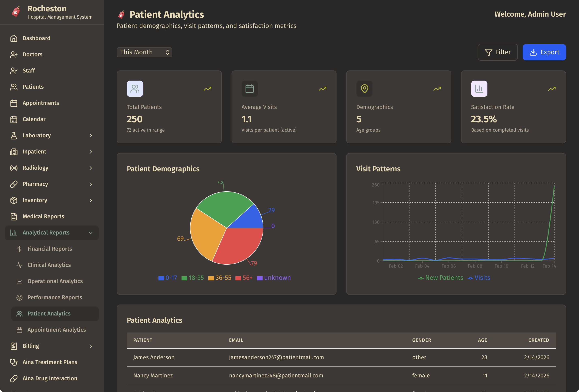This screenshot has height=392, width=579.
Task: Click the Appointments calendar icon
Action: click(x=14, y=103)
